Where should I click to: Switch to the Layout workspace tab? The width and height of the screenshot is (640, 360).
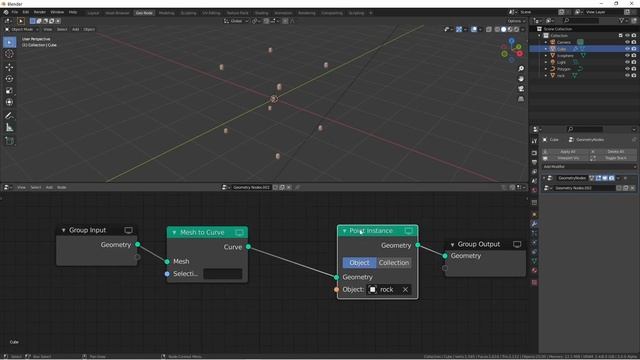(93, 13)
